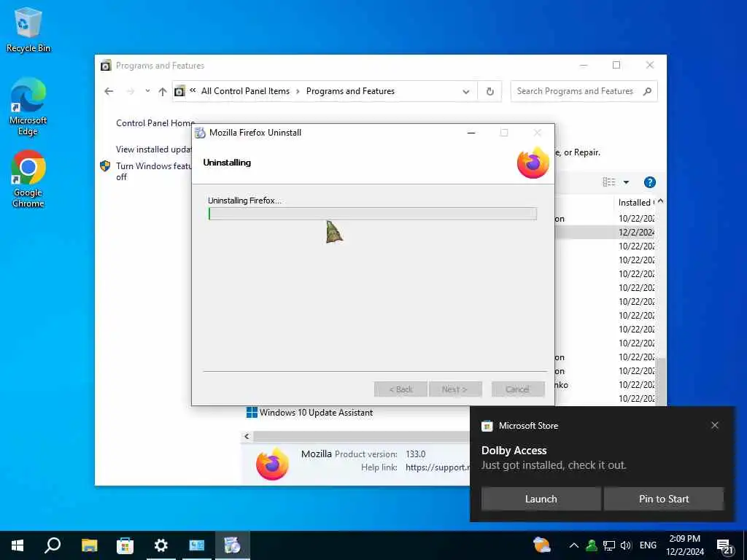Open Microsoft Edge desktop shortcut
This screenshot has height=560, width=747.
coord(28,106)
